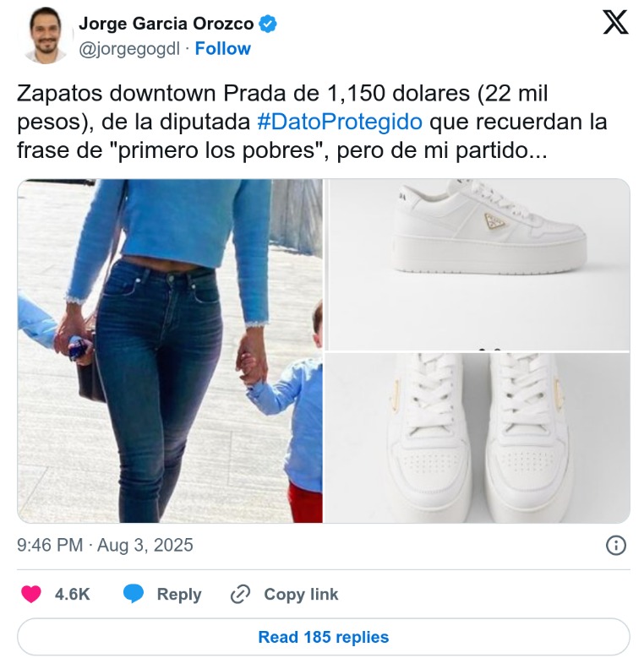Viewport: 644px width, 658px height.
Task: Follow the @jorgegogdl account
Action: (223, 49)
